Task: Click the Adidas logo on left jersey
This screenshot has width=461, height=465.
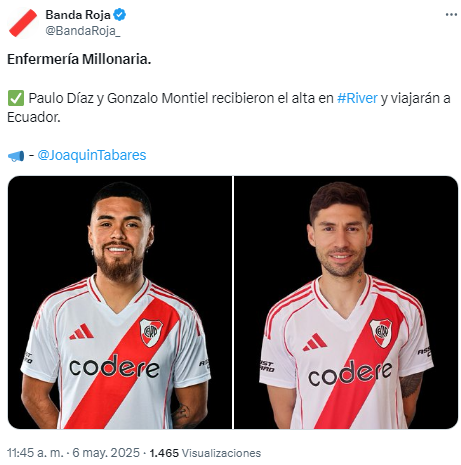Action: coord(81,332)
